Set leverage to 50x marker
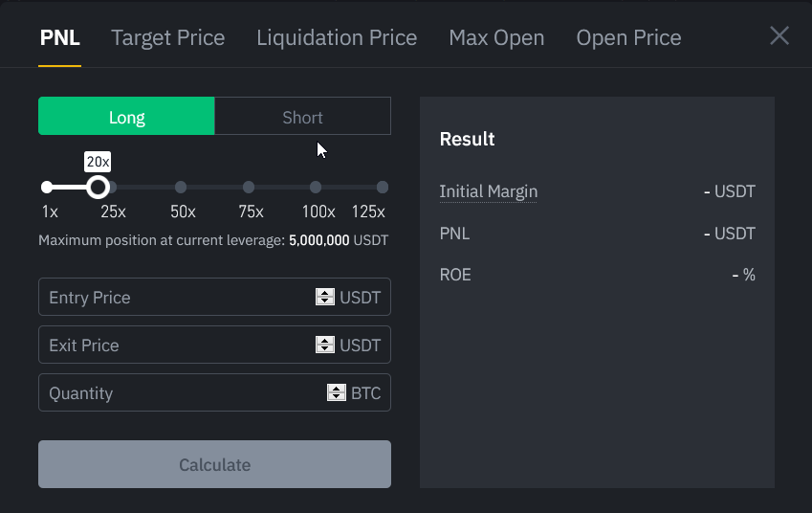 pyautogui.click(x=181, y=187)
